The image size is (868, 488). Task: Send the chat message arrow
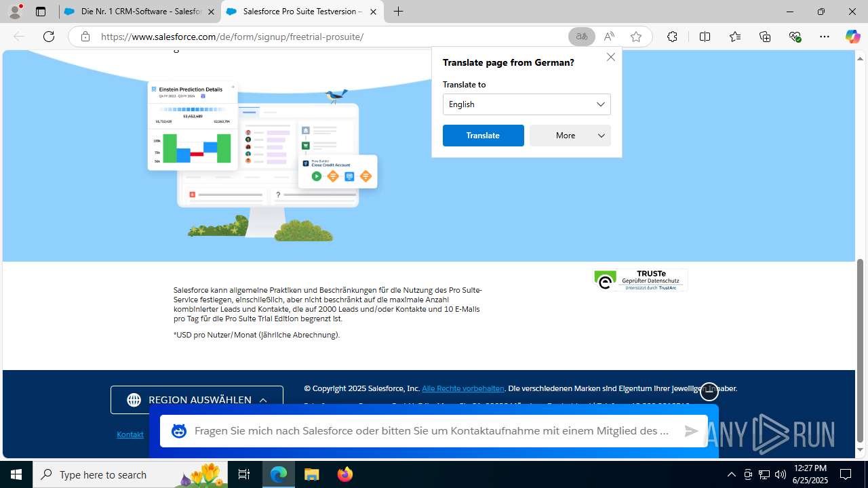coord(691,431)
